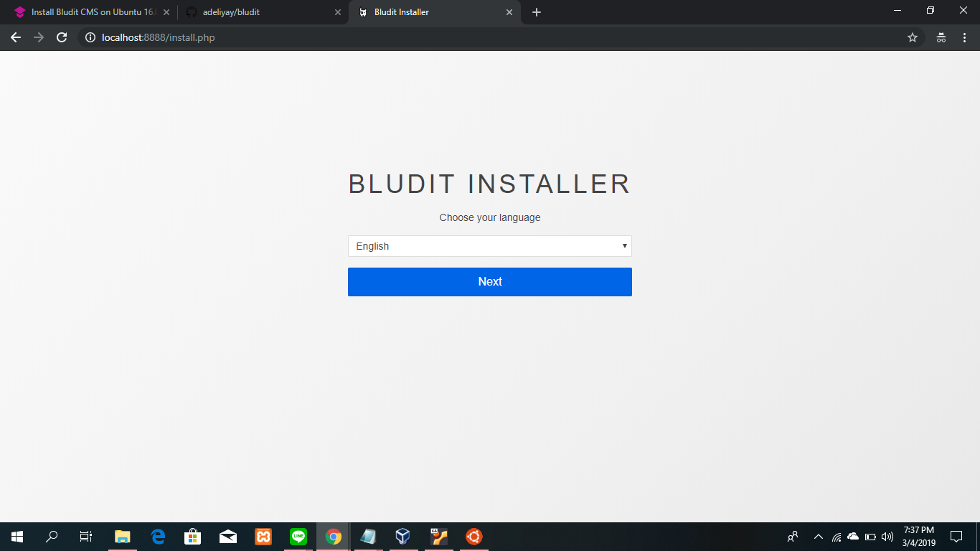
Task: Select the Bludit Installer tab
Action: point(435,12)
